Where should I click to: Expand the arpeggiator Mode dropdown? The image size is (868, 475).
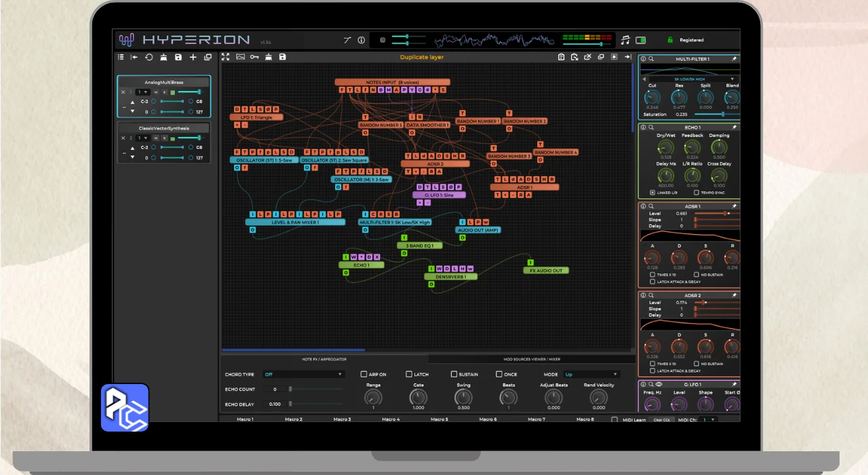click(591, 374)
